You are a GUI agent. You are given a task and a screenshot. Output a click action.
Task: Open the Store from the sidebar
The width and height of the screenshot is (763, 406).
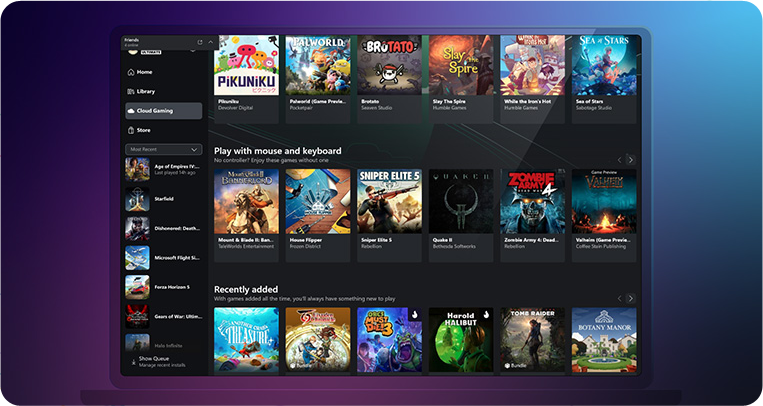[x=145, y=130]
